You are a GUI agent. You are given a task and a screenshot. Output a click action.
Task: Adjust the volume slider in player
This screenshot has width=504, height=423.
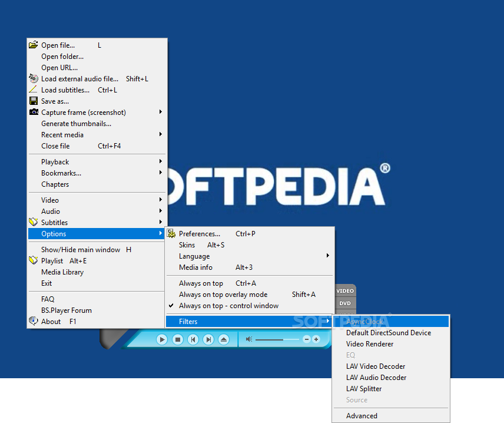(277, 339)
